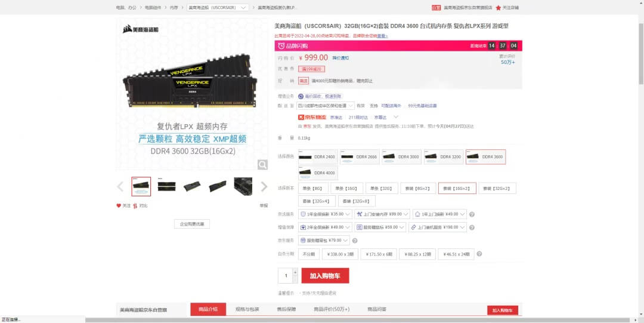Choose the DDR4 2400 option
Image resolution: width=644 pixels, height=323 pixels.
tap(318, 157)
